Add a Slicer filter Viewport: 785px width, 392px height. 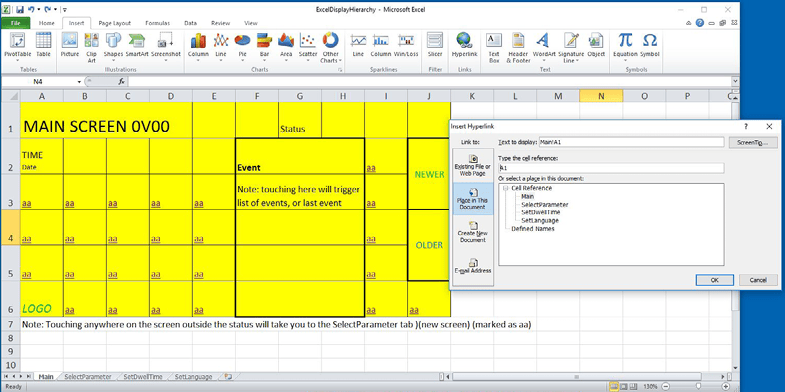[x=435, y=48]
